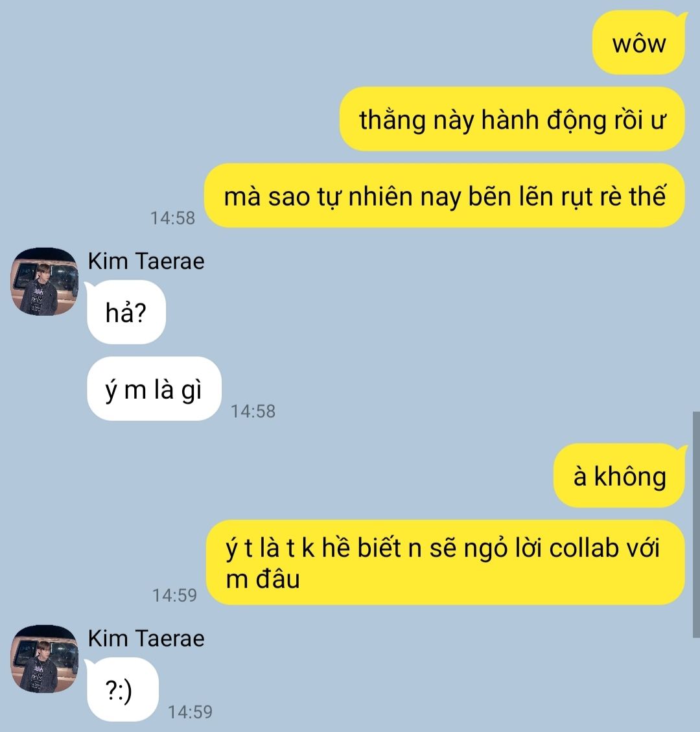Click the 14:58 timestamp beside the yellow bubble
The height and width of the screenshot is (732, 700).
pyautogui.click(x=172, y=218)
